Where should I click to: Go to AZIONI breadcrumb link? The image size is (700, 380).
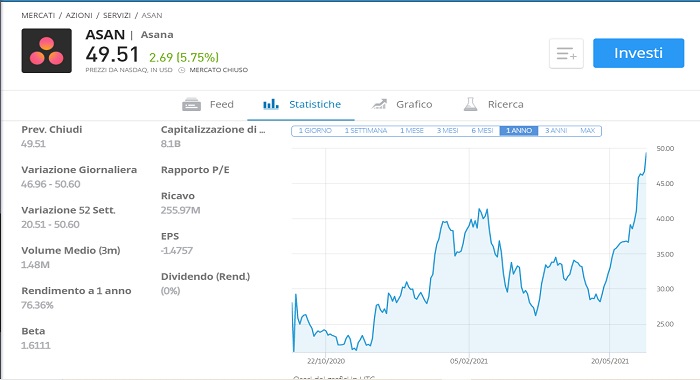pos(79,16)
